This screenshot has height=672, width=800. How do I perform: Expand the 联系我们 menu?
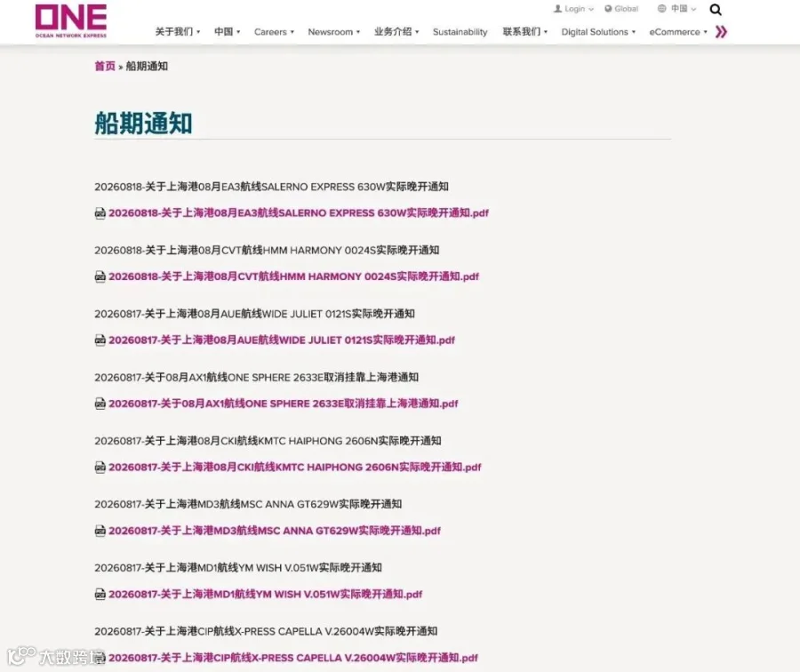click(525, 32)
